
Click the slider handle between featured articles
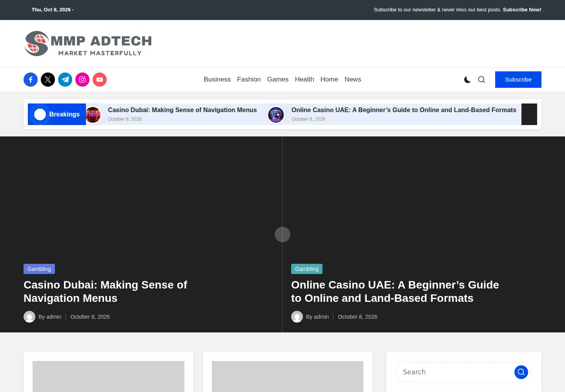(282, 234)
